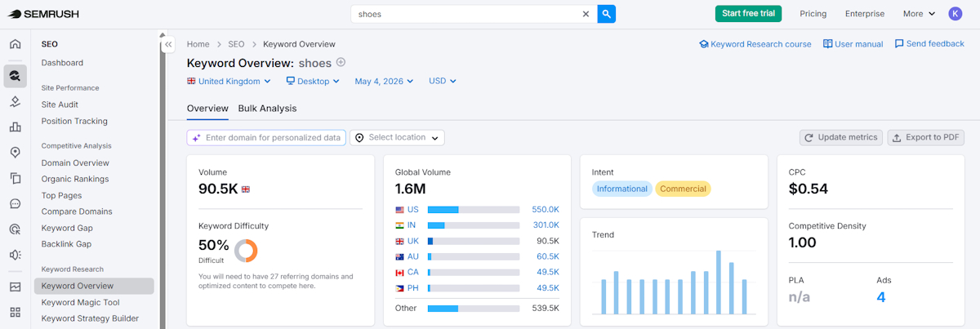Viewport: 980px width, 329px height.
Task: Clear the search box with the X icon
Action: tap(586, 14)
